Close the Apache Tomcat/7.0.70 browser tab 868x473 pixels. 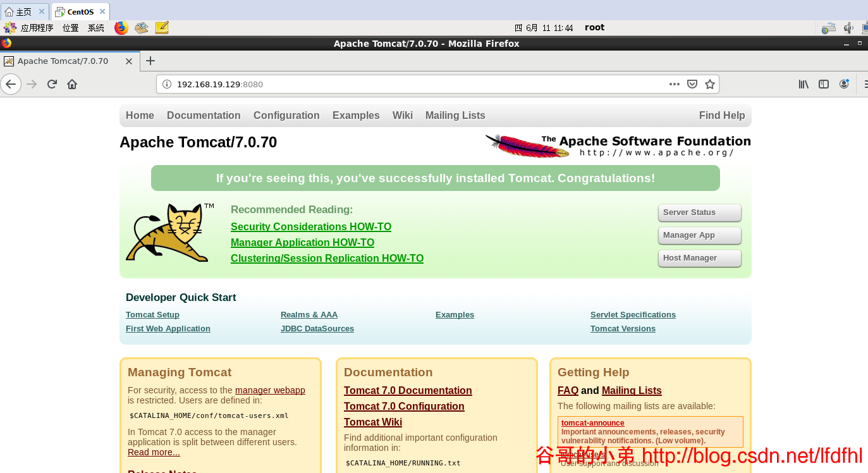129,61
